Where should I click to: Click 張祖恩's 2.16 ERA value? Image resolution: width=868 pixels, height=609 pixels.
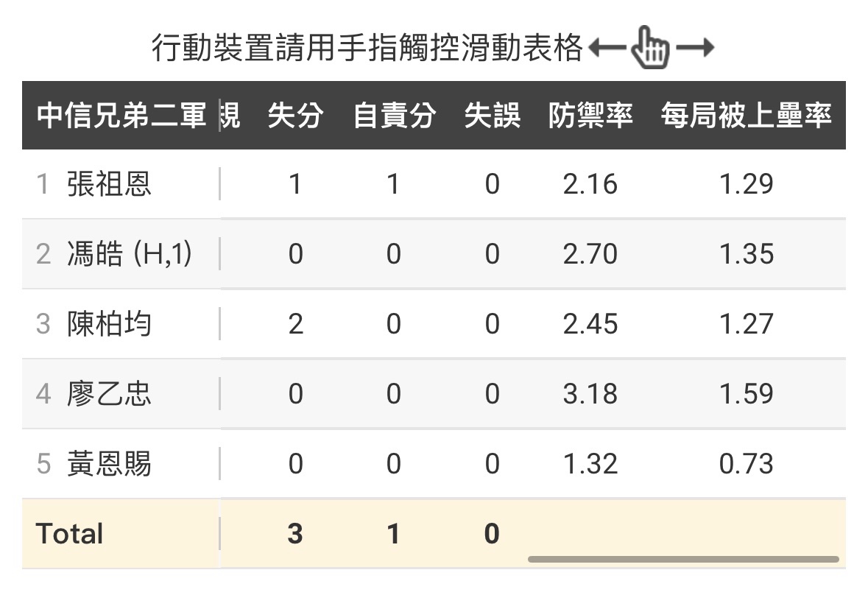(590, 184)
